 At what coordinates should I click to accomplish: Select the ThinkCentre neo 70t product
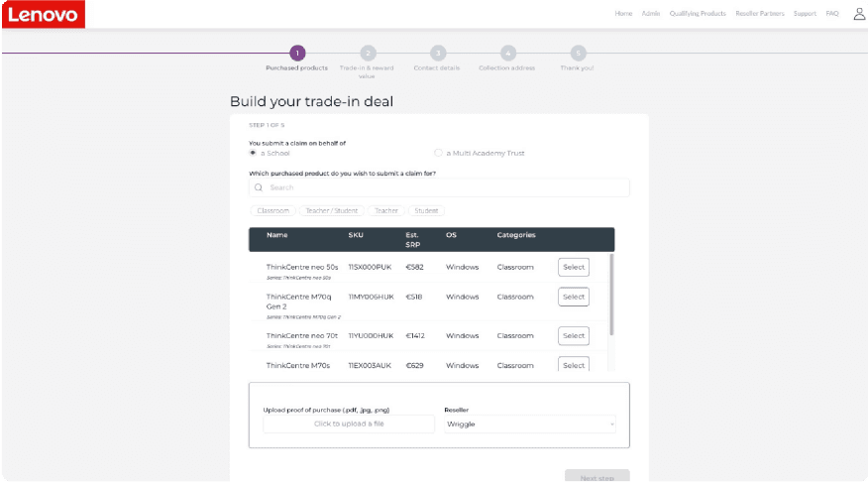tap(574, 336)
